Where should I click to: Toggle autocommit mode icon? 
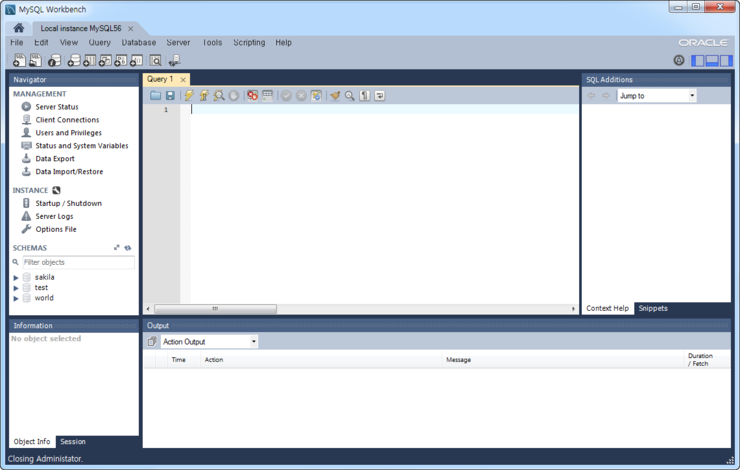pos(316,96)
